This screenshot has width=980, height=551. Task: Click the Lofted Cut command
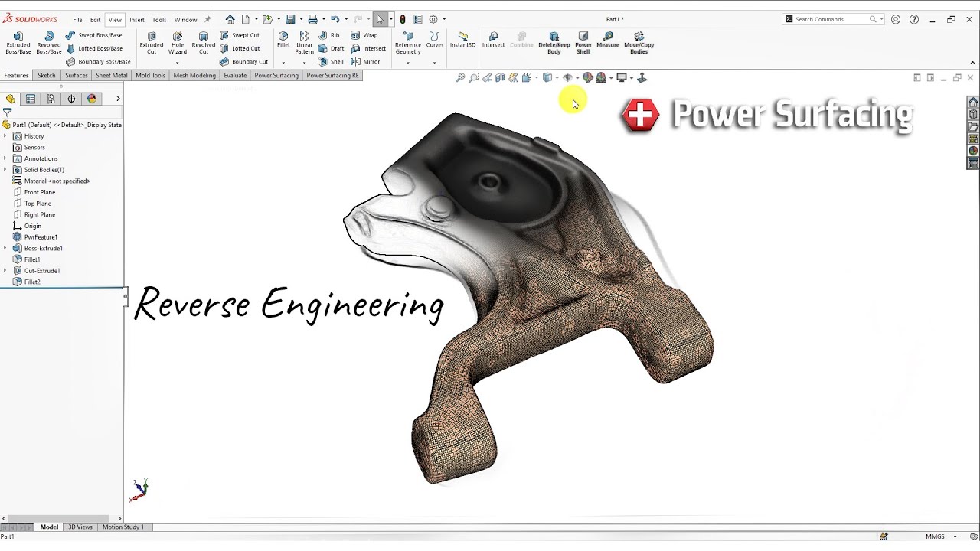[240, 48]
